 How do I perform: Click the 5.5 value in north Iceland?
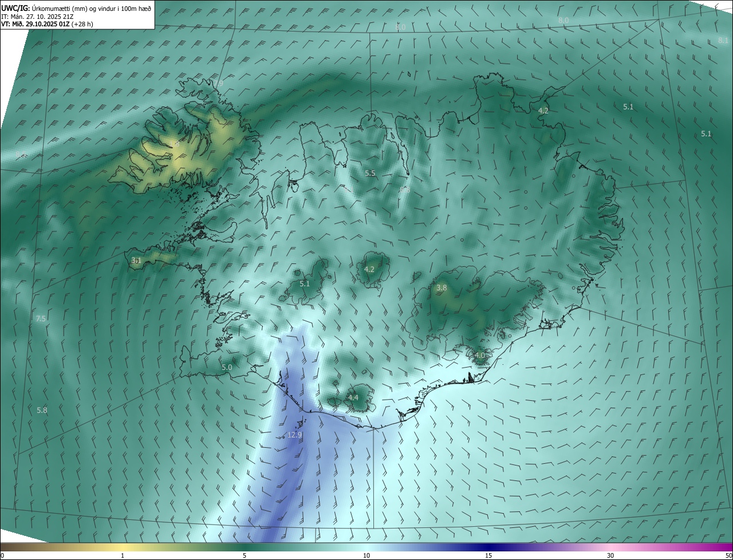(370, 173)
